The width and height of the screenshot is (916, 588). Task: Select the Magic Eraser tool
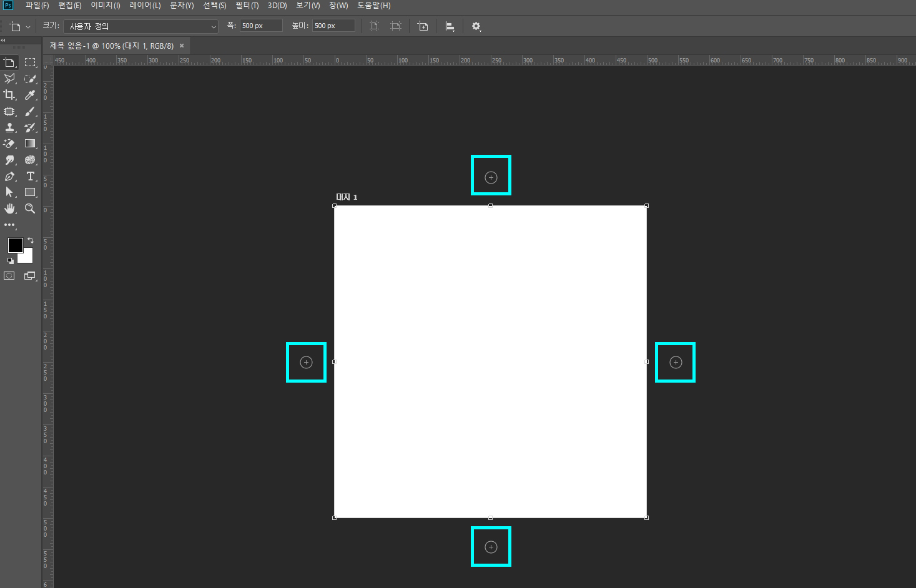pos(9,144)
